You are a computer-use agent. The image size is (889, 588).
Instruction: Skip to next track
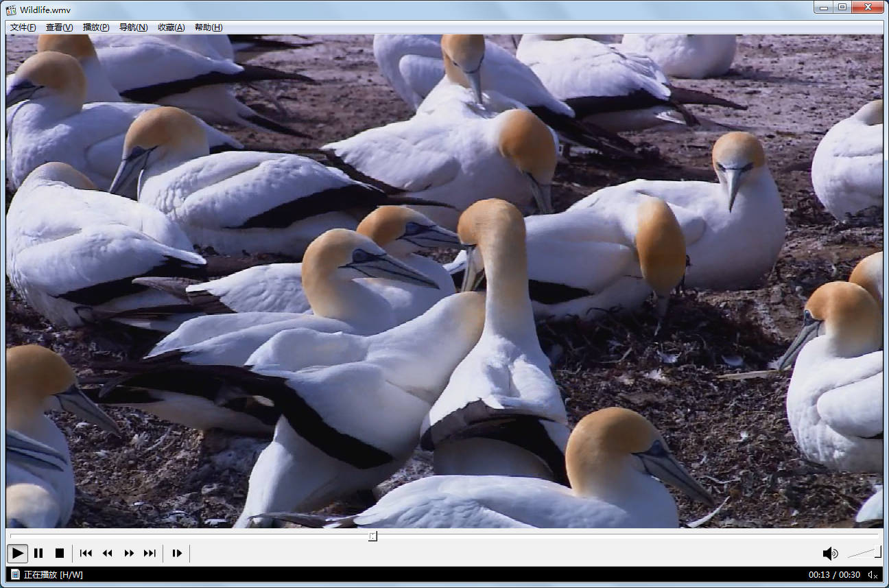(x=150, y=553)
